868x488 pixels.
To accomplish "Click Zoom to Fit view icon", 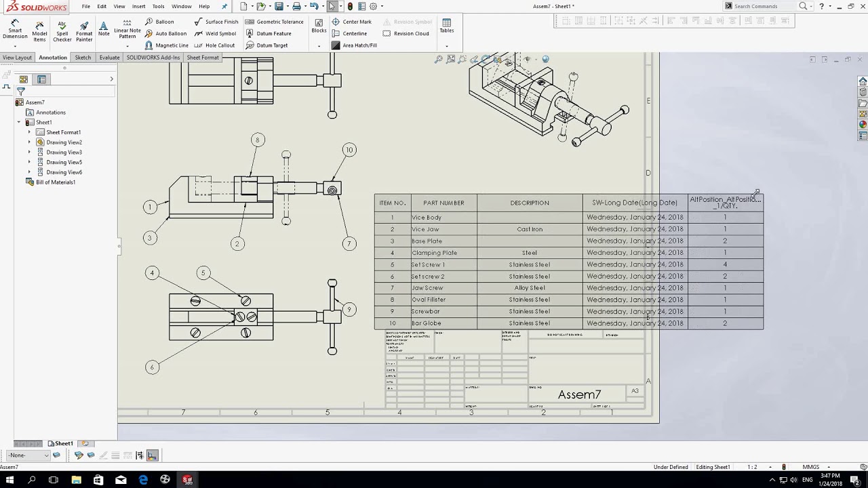I will (439, 60).
